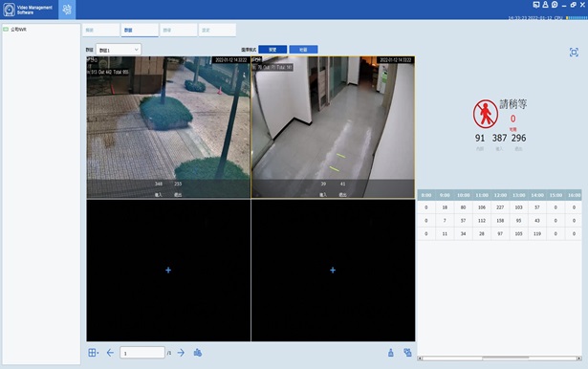588x369 pixels.
Task: Open the 群組1 group dropdown
Action: tap(119, 50)
